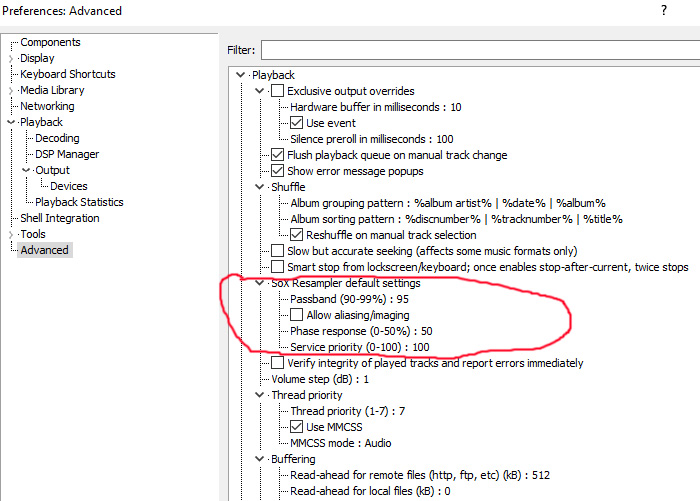Uncheck the Use event checkbox
The image size is (700, 501).
coord(296,123)
